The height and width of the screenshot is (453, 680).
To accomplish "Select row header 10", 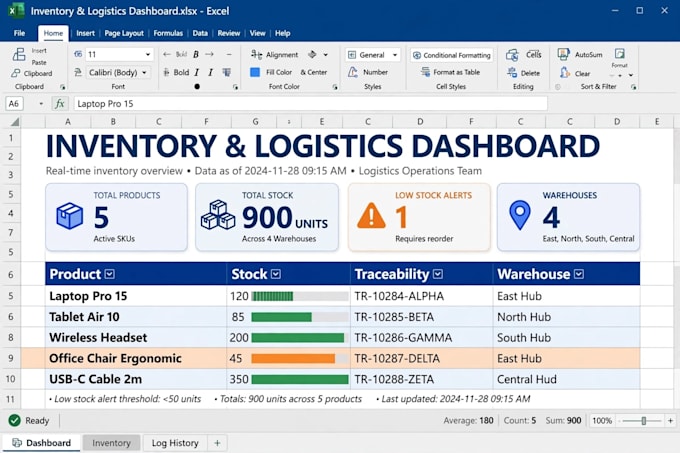I will tap(10, 378).
